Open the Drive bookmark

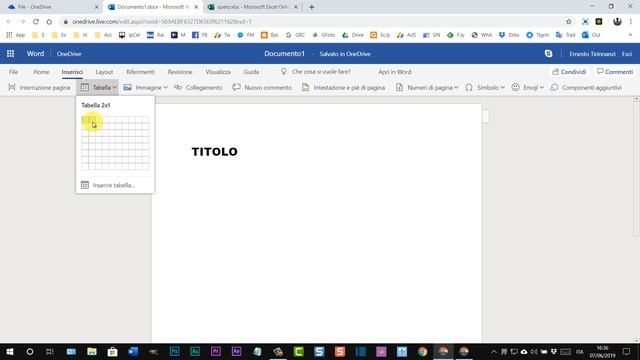(x=353, y=35)
